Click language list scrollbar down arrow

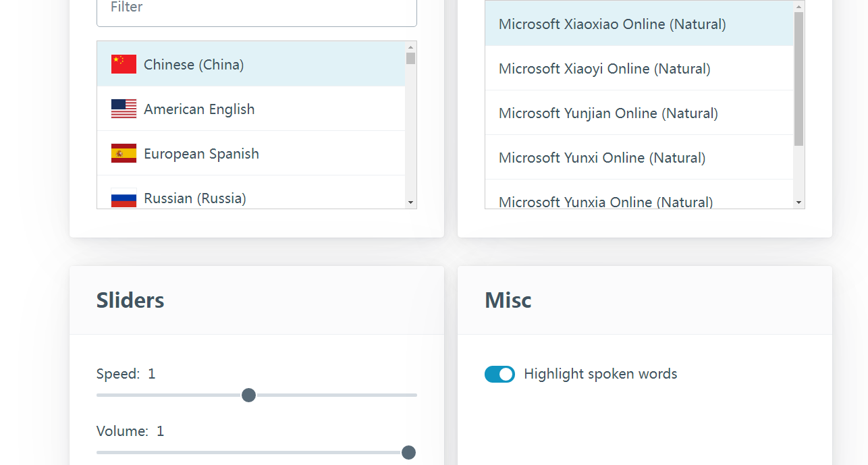click(x=410, y=202)
